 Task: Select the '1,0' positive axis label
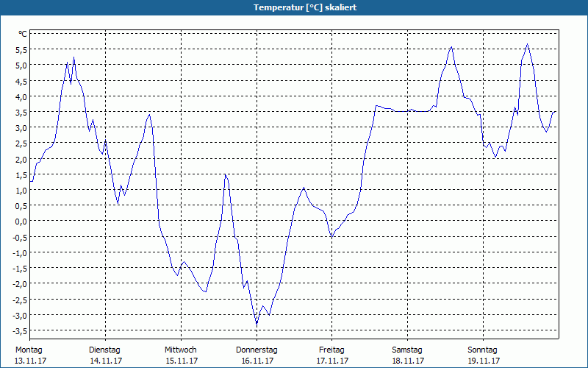coord(21,191)
